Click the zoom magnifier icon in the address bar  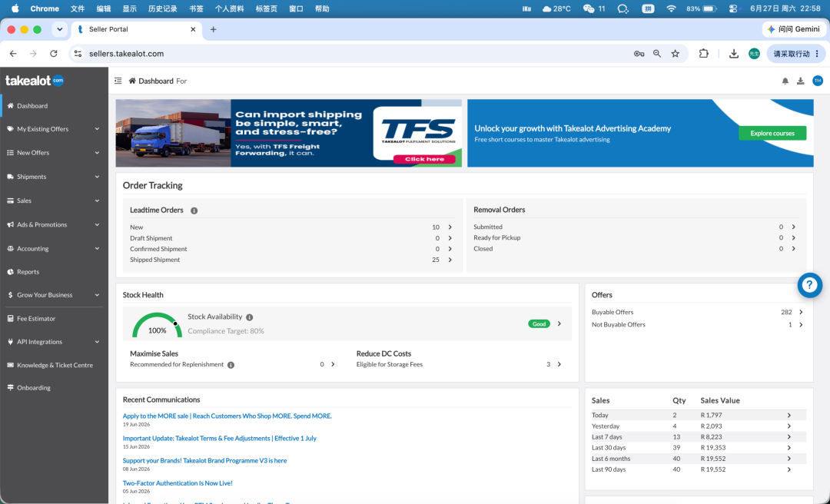(x=657, y=54)
